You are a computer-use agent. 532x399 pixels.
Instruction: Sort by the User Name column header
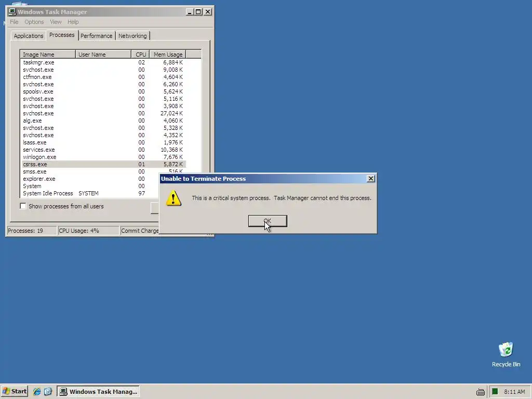[x=103, y=54]
